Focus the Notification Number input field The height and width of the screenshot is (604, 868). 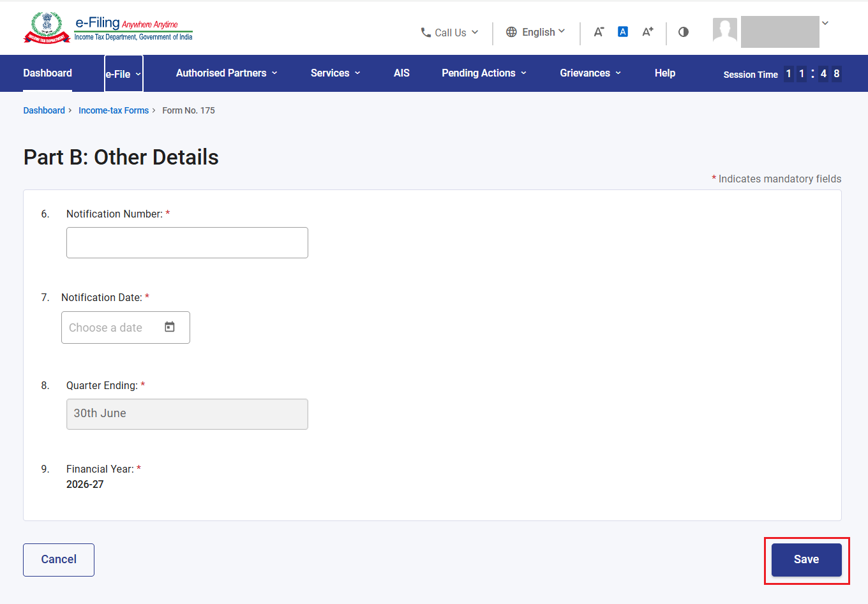(x=187, y=242)
